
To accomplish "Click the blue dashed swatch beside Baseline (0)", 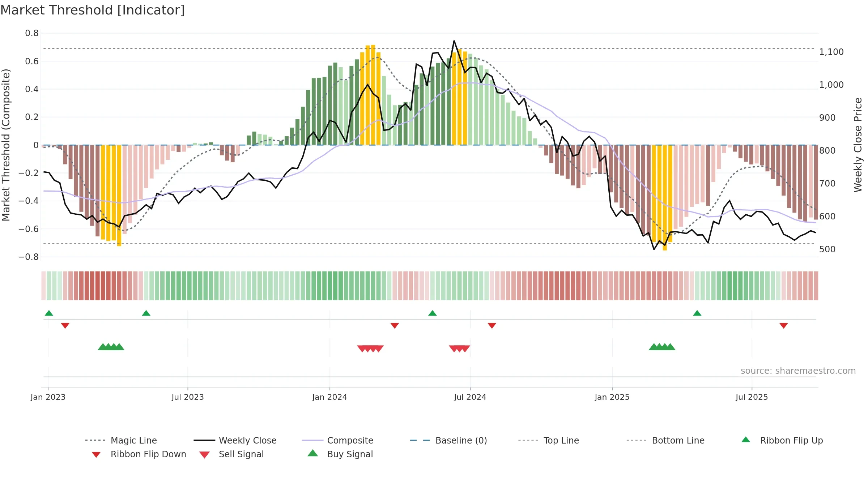I will coord(420,440).
